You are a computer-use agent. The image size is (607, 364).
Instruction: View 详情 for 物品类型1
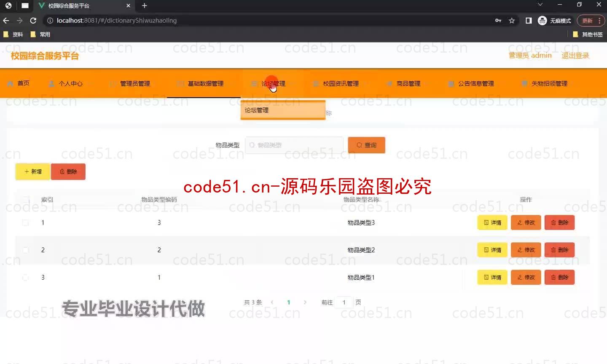[x=492, y=277]
